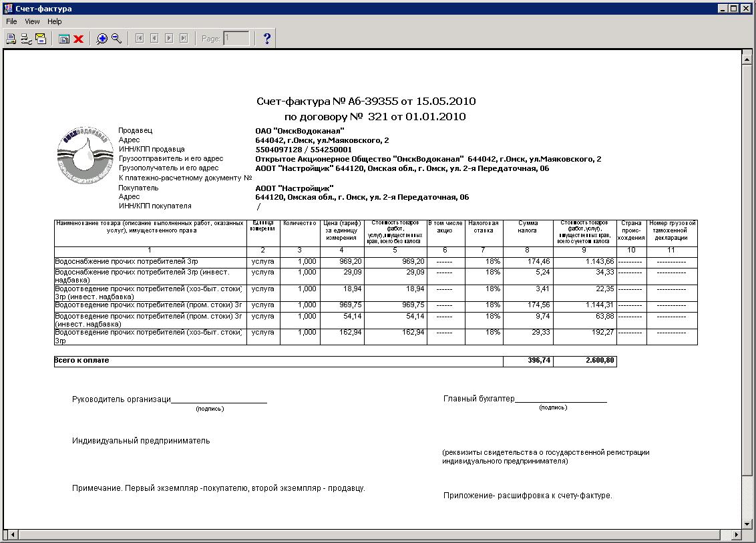The width and height of the screenshot is (756, 543).
Task: Click the vertical scrollbar down arrow
Action: pos(747,524)
